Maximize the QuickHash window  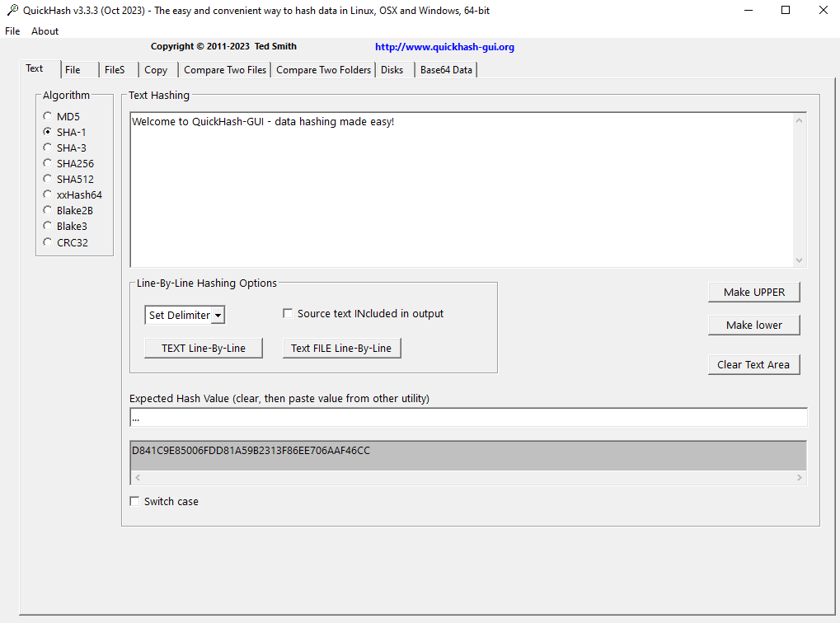786,10
